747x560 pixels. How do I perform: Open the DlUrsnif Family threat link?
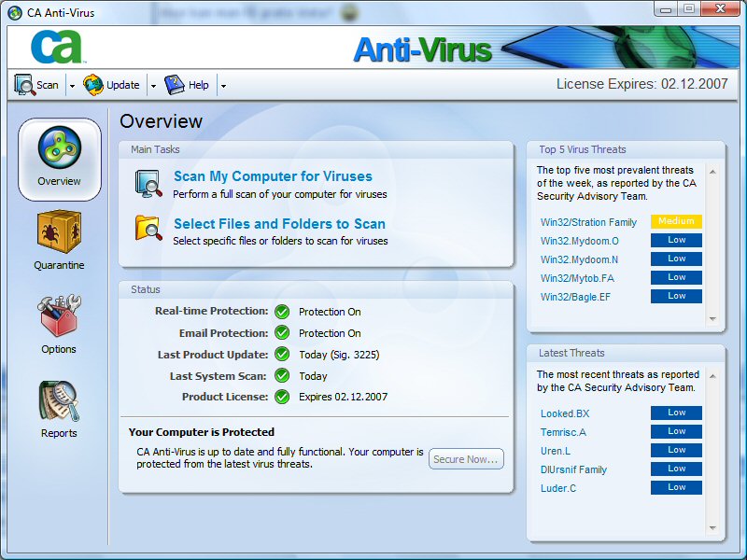573,469
